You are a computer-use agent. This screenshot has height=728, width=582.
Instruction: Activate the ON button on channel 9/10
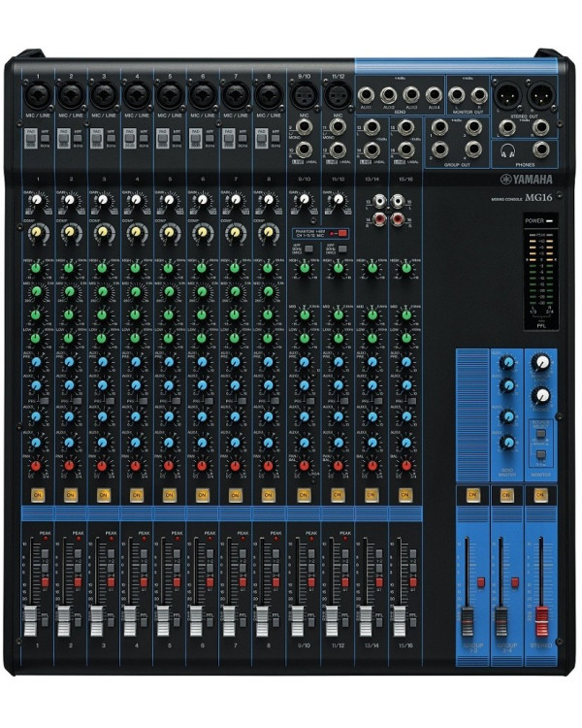click(x=304, y=495)
